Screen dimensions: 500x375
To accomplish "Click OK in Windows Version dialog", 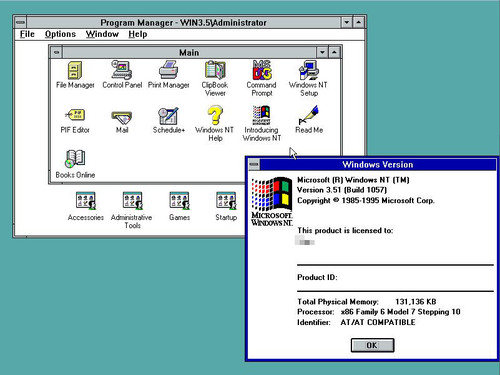I will tap(372, 345).
